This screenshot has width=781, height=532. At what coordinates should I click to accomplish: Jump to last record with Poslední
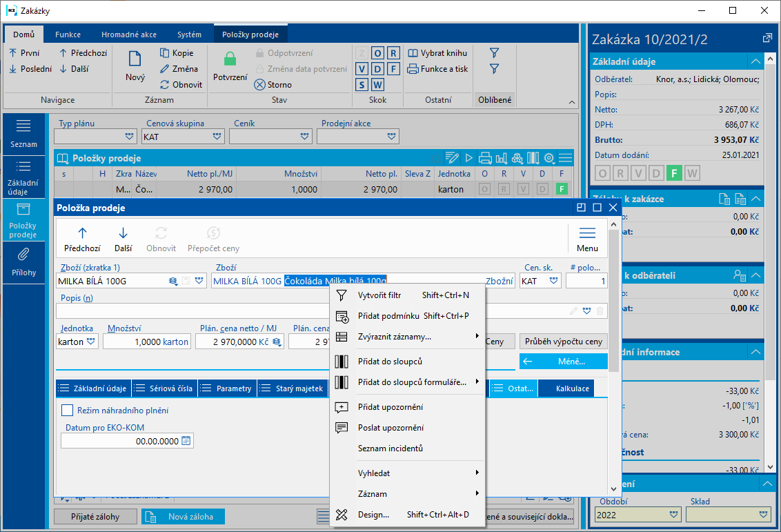tap(30, 69)
